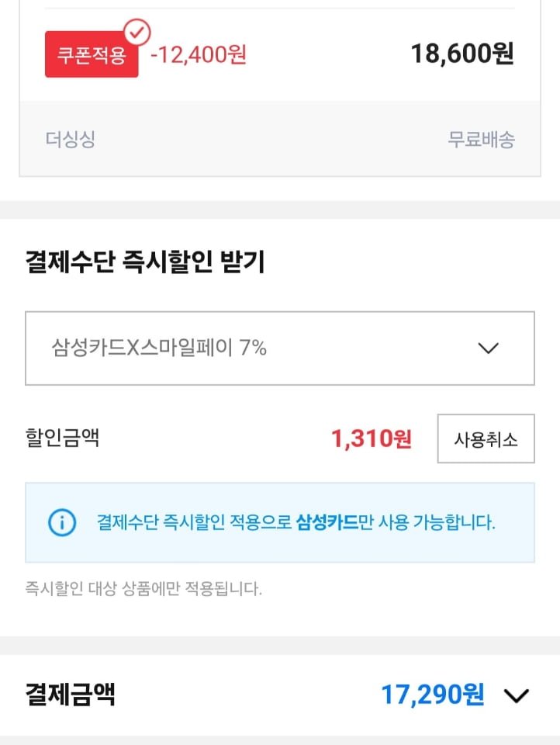This screenshot has height=745, width=560.
Task: Tap the checkmark circle on the coupon badge
Action: pos(138,33)
